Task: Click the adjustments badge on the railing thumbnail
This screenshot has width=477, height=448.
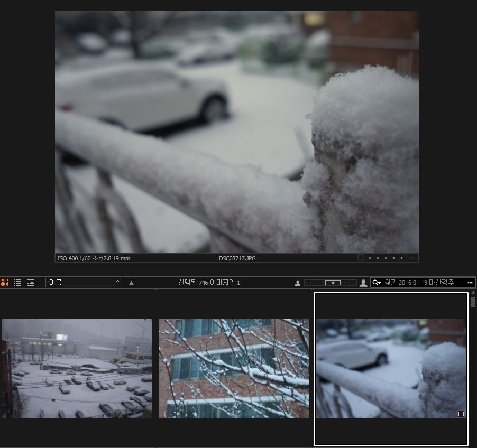Action: tap(461, 414)
